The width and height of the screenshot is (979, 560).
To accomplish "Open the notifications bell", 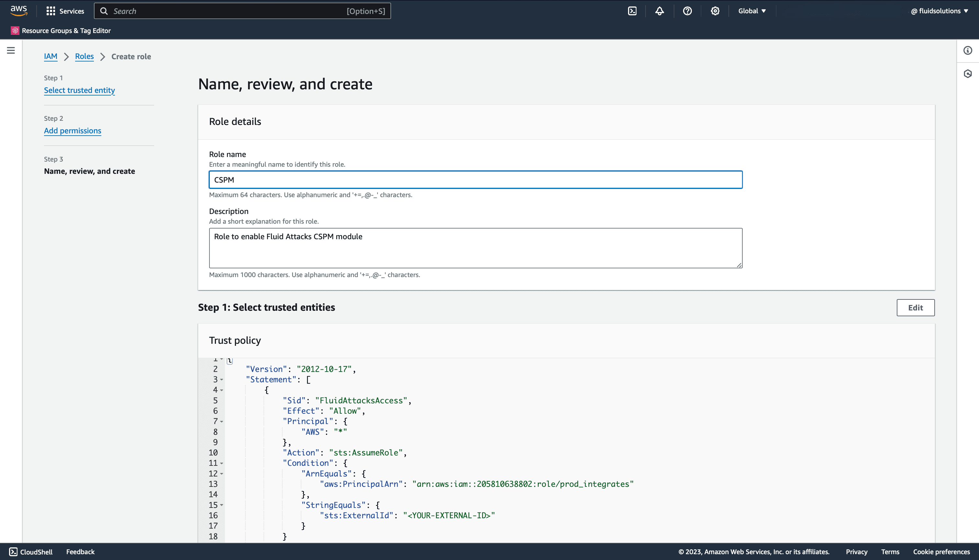I will pos(659,11).
